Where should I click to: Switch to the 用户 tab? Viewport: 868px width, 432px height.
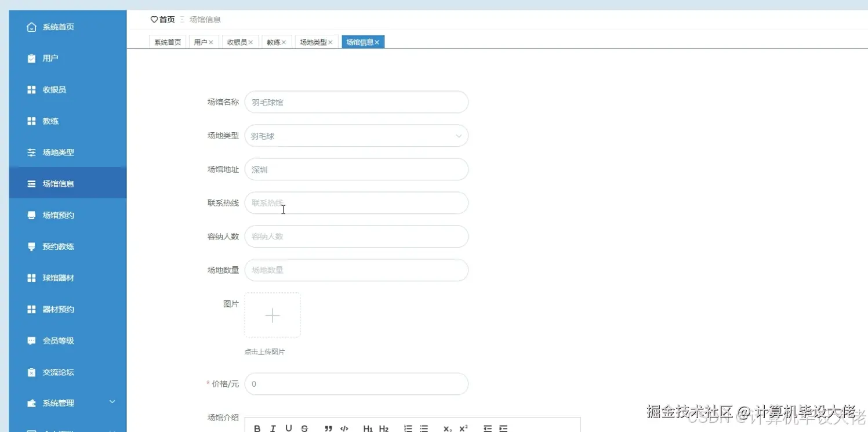coord(201,41)
